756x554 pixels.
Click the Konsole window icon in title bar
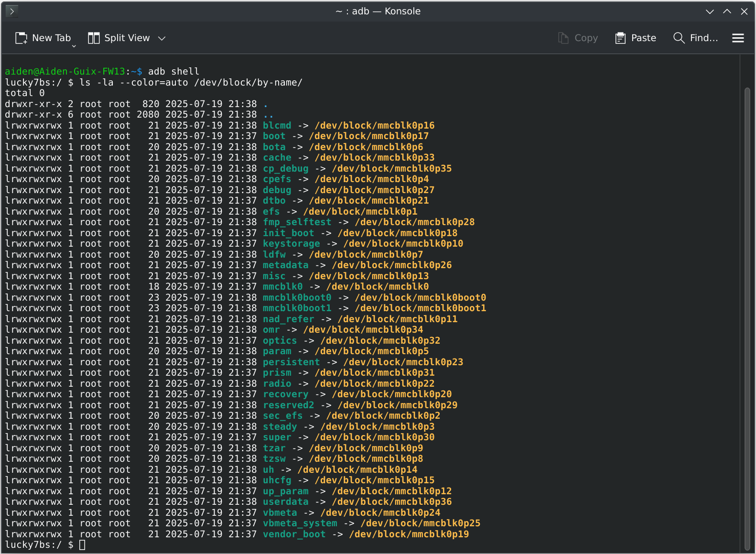[12, 11]
